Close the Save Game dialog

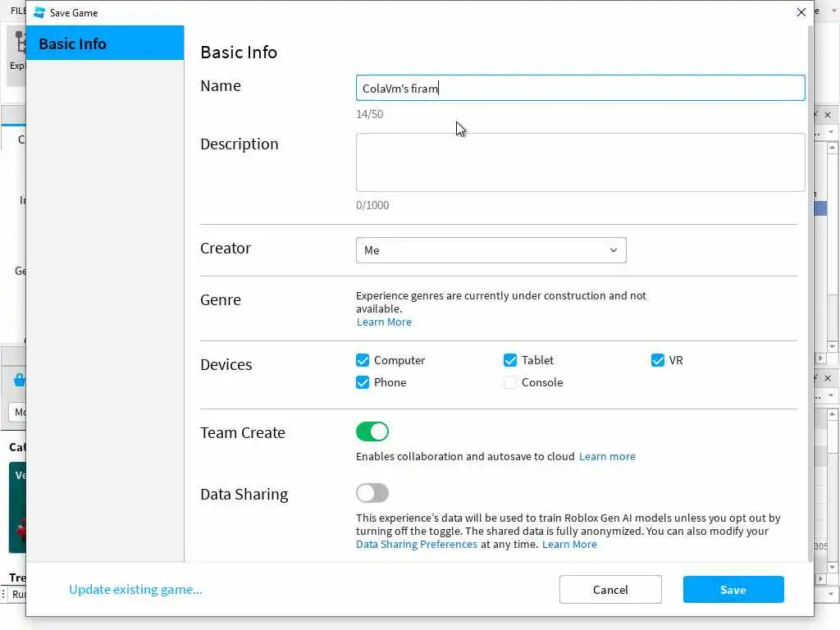pos(801,12)
